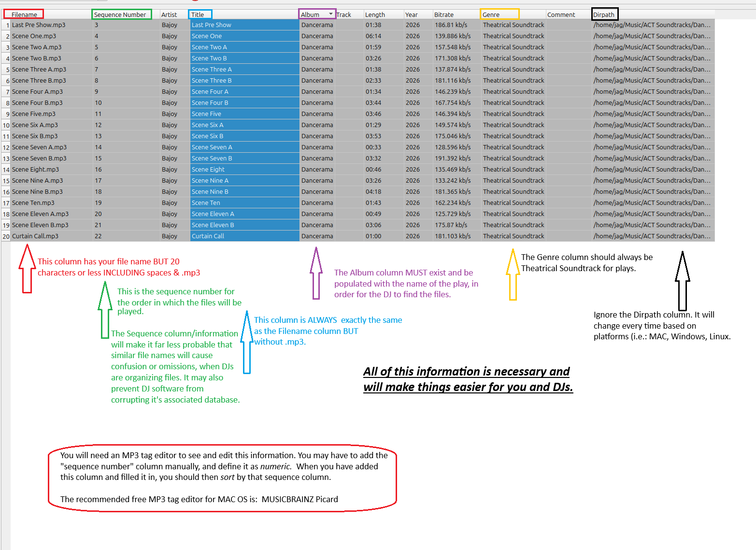Select the file Scene Six B.mp3
Screen dimensions: 756x550
35,136
